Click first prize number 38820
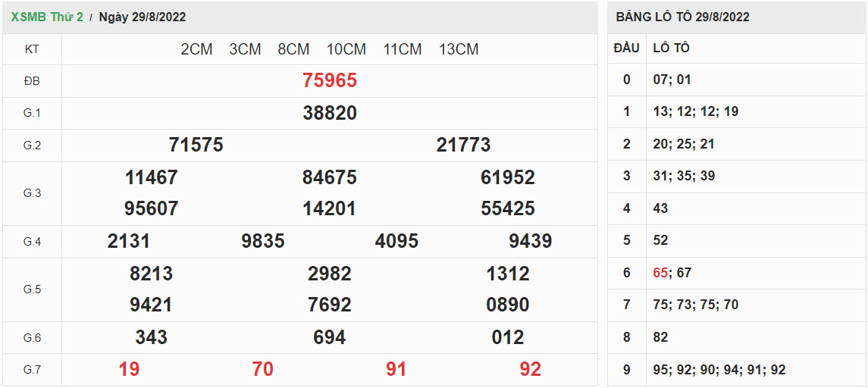The height and width of the screenshot is (388, 868). [x=329, y=113]
